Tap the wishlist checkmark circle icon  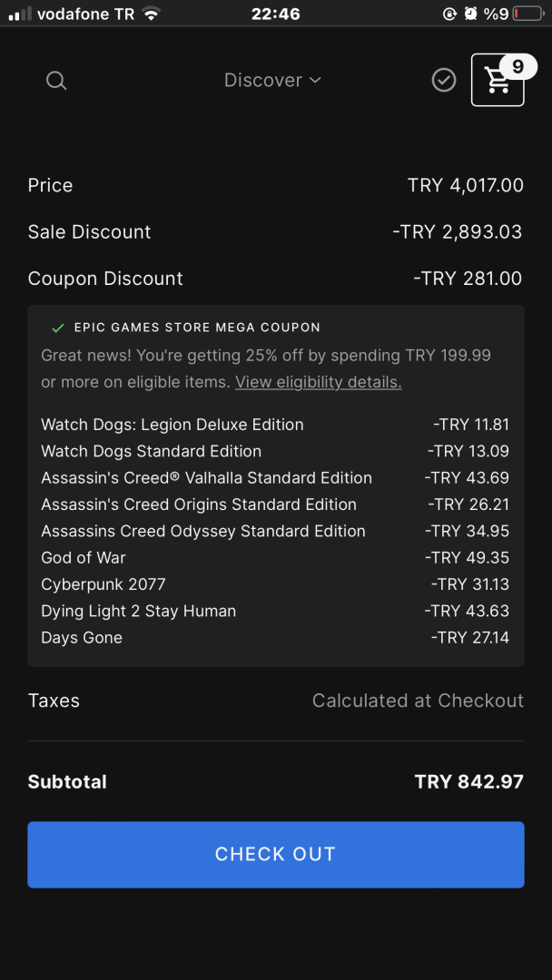[x=444, y=81]
